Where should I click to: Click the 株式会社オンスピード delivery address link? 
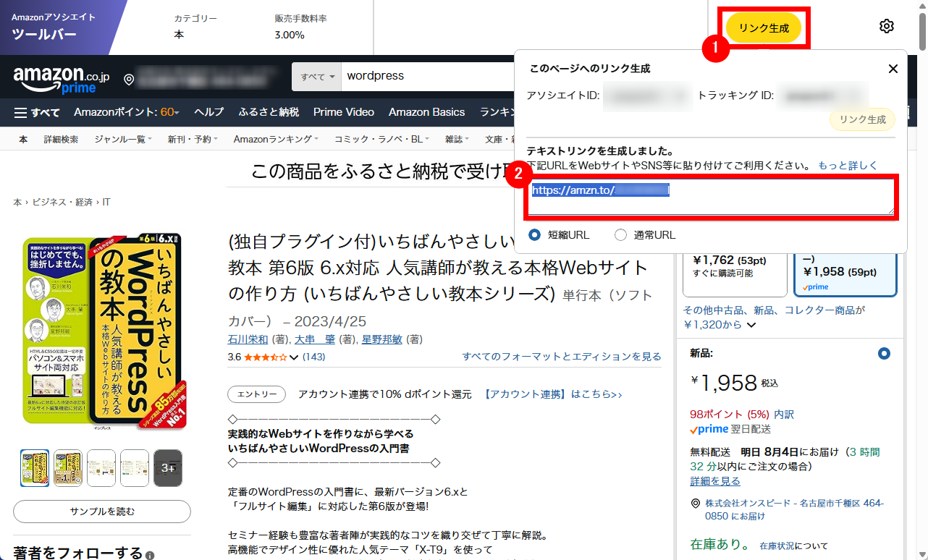point(794,509)
